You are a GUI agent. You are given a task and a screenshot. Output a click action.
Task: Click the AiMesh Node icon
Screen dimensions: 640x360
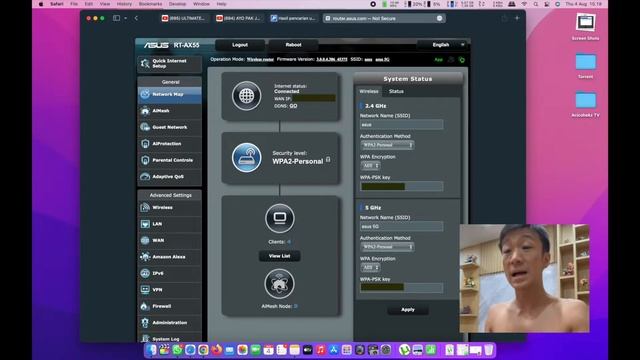tap(280, 284)
